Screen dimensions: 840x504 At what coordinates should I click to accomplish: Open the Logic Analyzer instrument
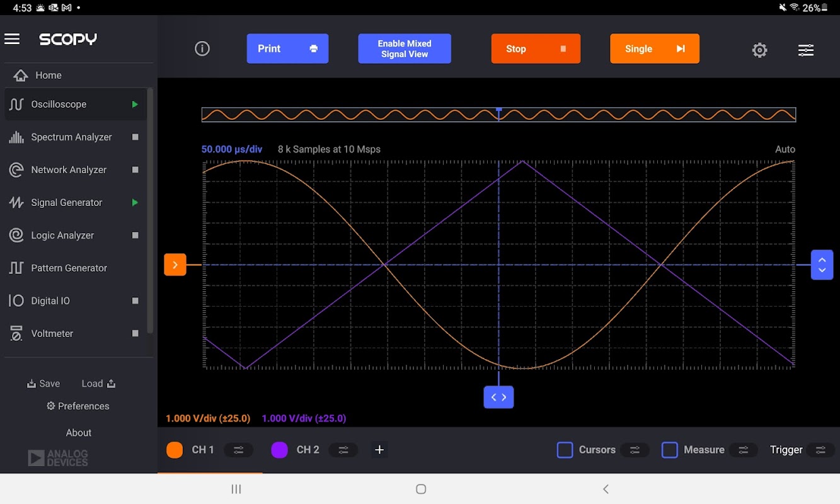click(x=76, y=236)
